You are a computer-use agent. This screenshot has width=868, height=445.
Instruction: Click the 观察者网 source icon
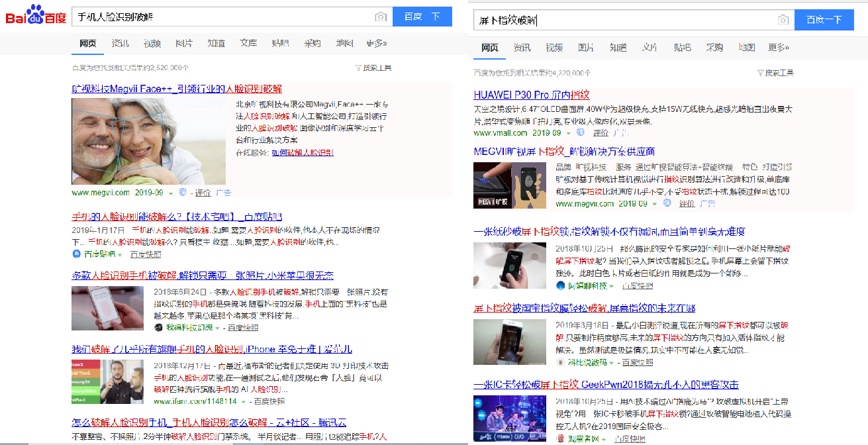[x=560, y=439]
